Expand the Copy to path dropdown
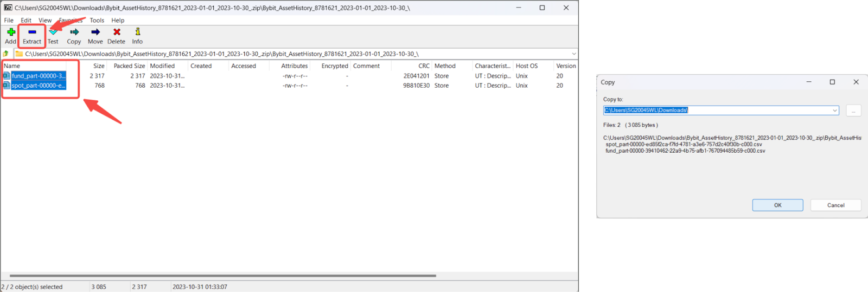 [834, 111]
